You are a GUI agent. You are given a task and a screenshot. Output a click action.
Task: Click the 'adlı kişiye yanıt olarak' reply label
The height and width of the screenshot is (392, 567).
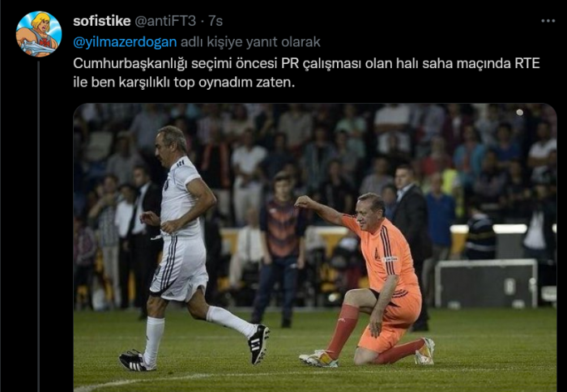pos(250,42)
